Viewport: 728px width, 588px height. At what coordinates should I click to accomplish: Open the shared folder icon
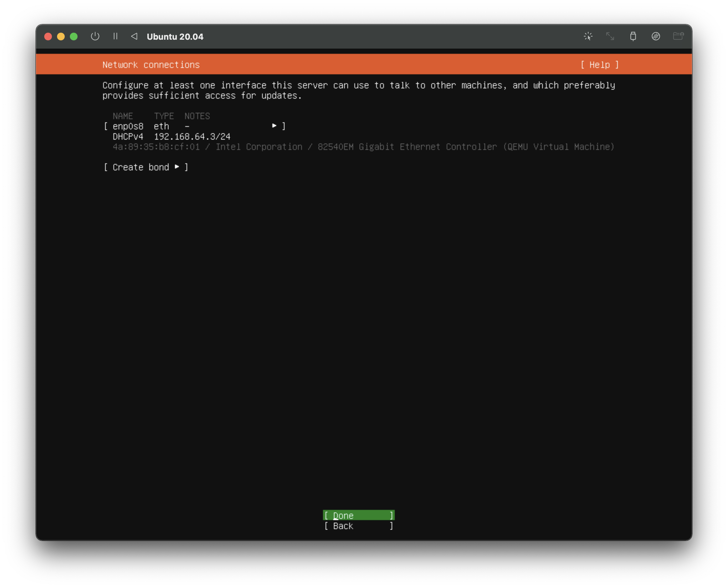tap(678, 36)
